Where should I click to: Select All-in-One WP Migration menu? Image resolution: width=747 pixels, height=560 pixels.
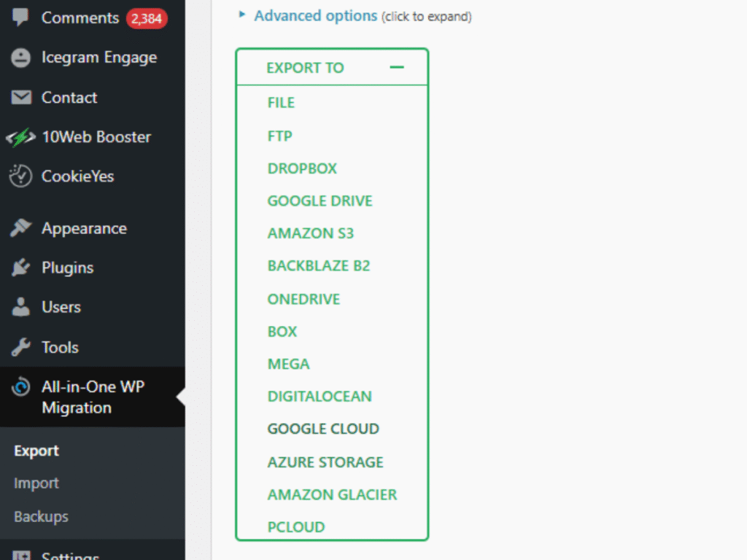click(x=93, y=397)
